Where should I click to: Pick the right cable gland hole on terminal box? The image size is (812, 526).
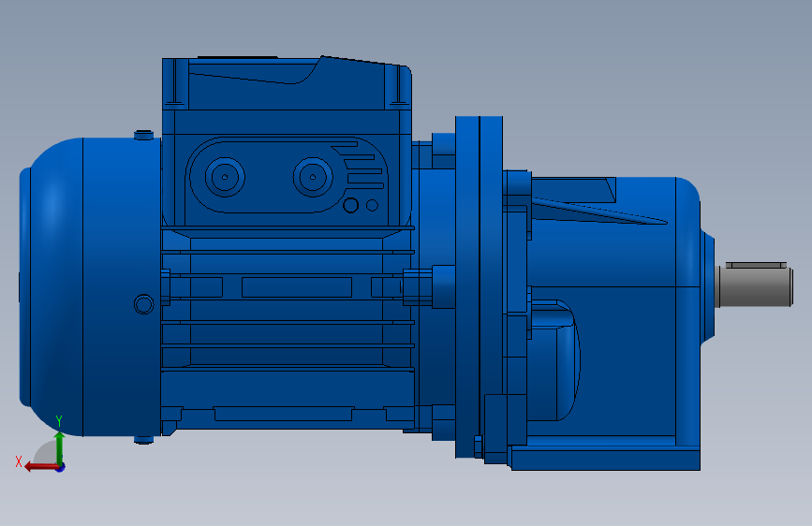[313, 177]
